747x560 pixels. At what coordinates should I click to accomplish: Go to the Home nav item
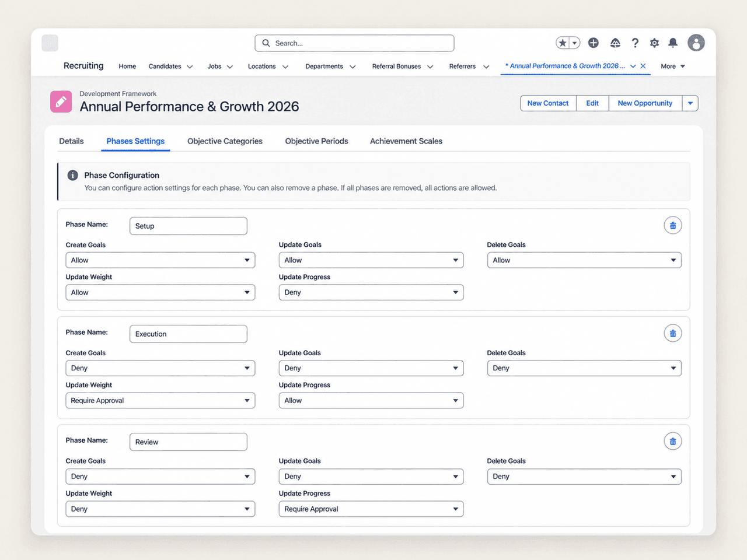(x=127, y=66)
